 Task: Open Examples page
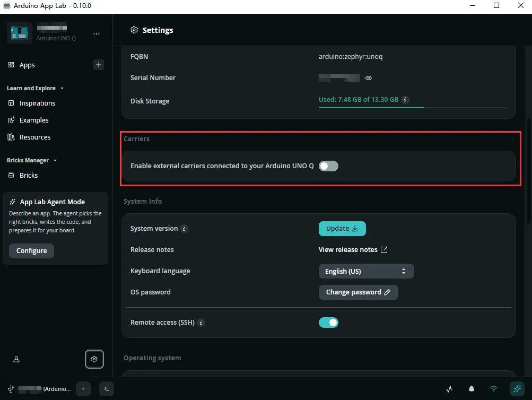point(34,120)
